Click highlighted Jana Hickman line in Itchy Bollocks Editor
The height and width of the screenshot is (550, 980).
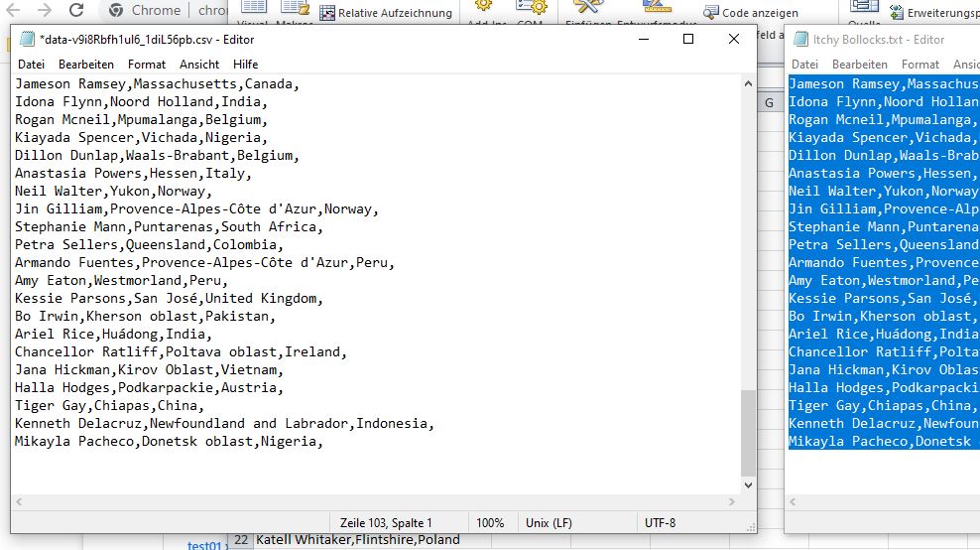[884, 369]
